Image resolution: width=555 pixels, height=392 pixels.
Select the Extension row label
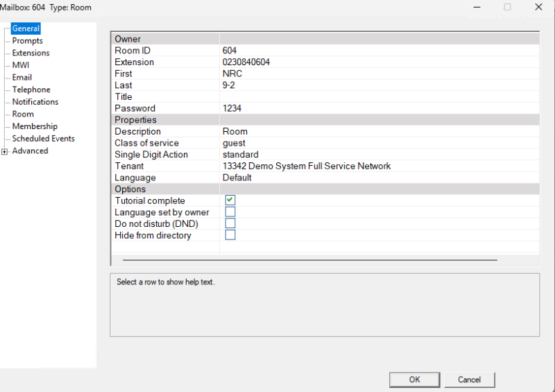tap(134, 62)
